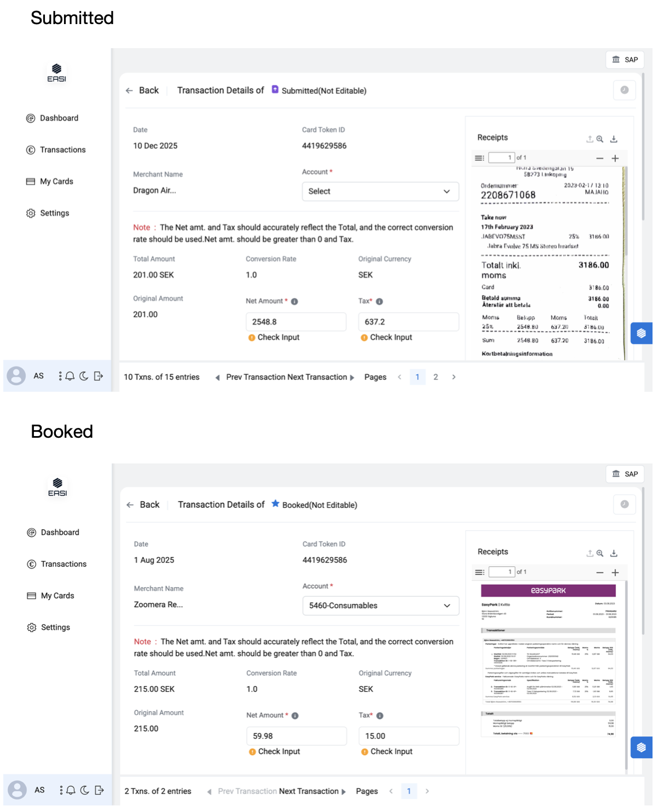Toggle receipt sidebar list icon in Booked viewer
Image resolution: width=658 pixels, height=812 pixels.
coord(480,572)
